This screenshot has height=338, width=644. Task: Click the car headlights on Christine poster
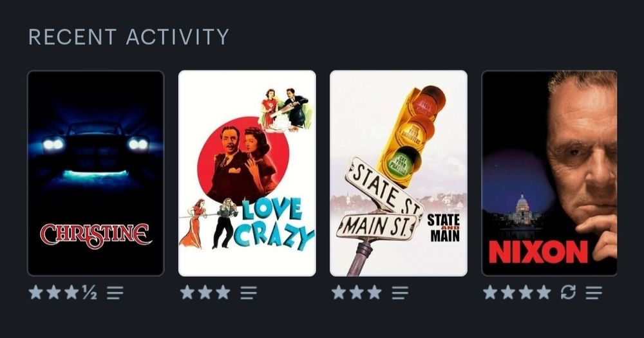click(x=95, y=144)
